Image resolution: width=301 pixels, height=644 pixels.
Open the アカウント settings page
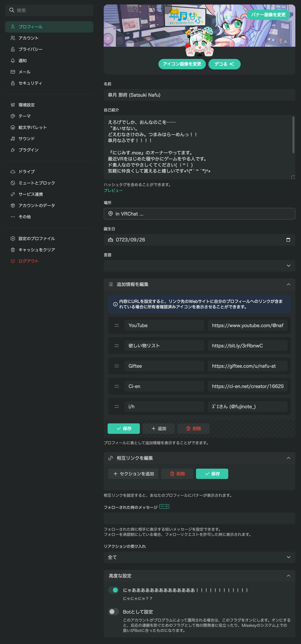pyautogui.click(x=49, y=38)
